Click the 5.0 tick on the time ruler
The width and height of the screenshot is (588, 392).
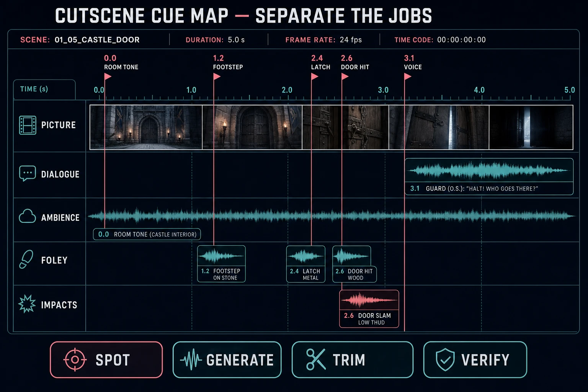coord(570,90)
